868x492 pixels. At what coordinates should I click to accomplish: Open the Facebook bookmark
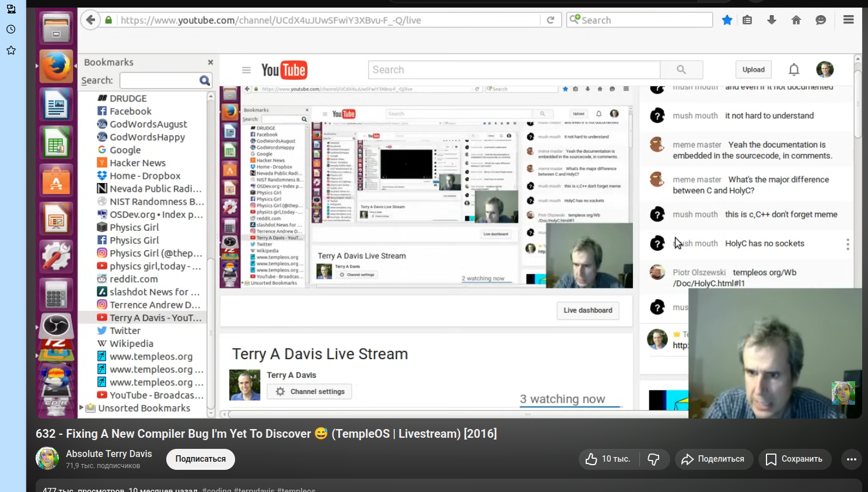124,111
